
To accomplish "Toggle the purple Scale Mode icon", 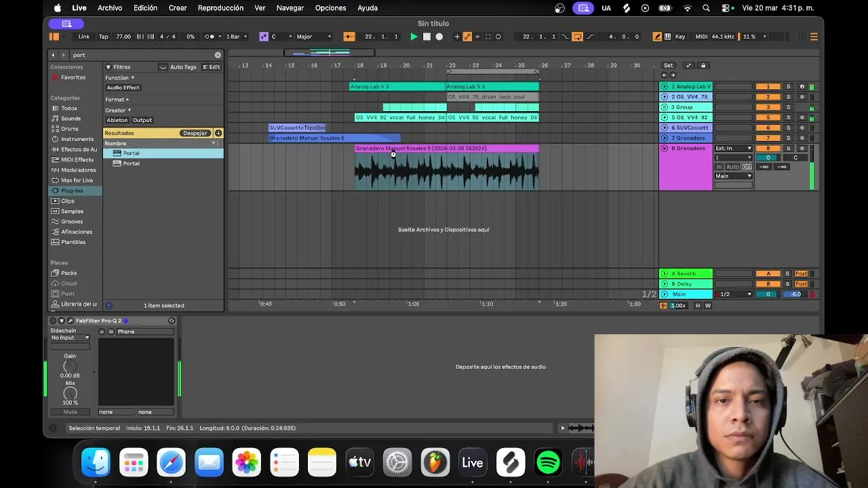I will pyautogui.click(x=264, y=37).
